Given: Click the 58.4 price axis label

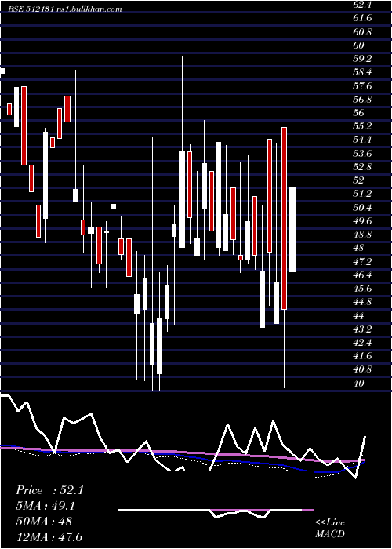Looking at the screenshot, I should (x=362, y=72).
